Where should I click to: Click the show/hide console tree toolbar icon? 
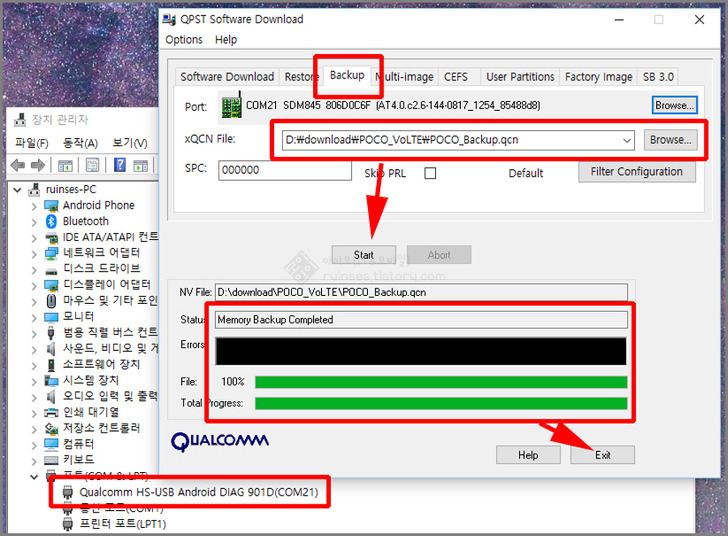click(x=65, y=165)
